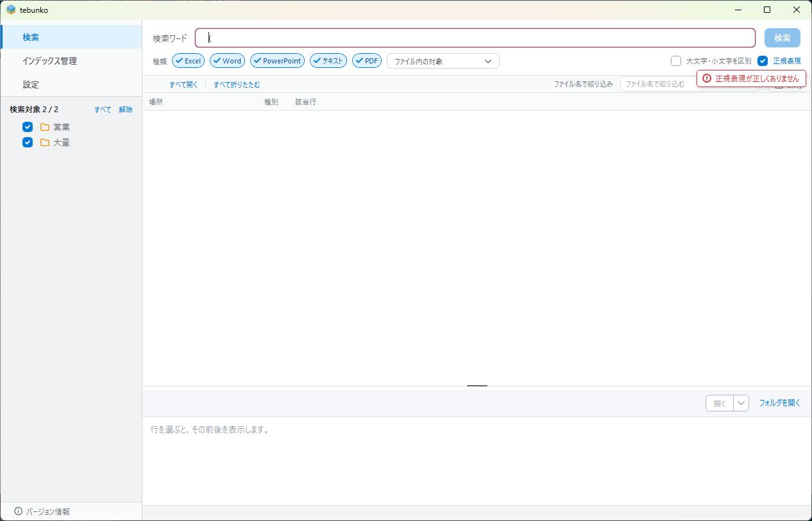
Task: Click the 検索対象 2 / 2 heading
Action: coord(34,110)
